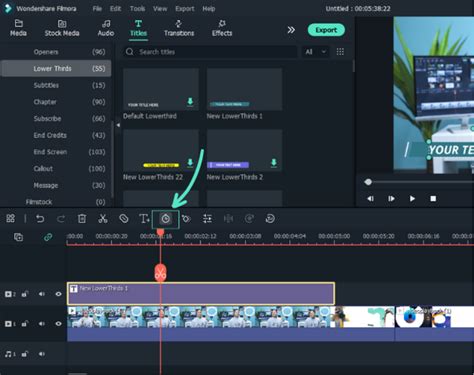Select the End Screen category
The image size is (474, 375).
pyautogui.click(x=57, y=152)
